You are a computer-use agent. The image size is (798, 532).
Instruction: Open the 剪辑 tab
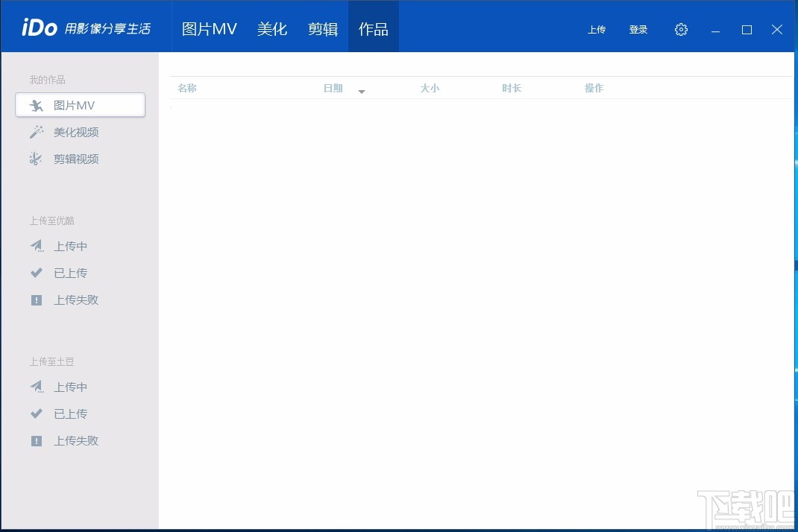coord(323,29)
